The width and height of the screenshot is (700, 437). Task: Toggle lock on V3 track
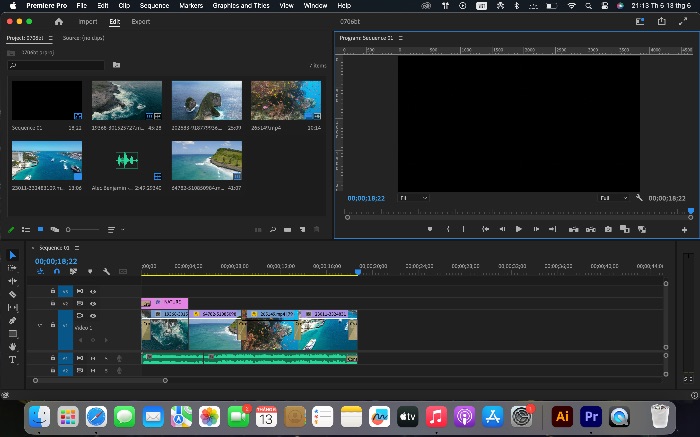tap(53, 291)
